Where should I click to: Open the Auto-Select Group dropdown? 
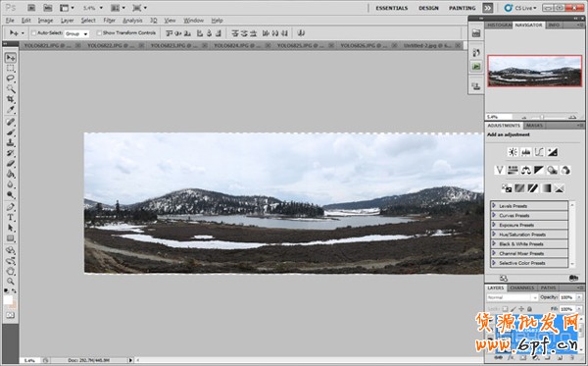(x=76, y=33)
